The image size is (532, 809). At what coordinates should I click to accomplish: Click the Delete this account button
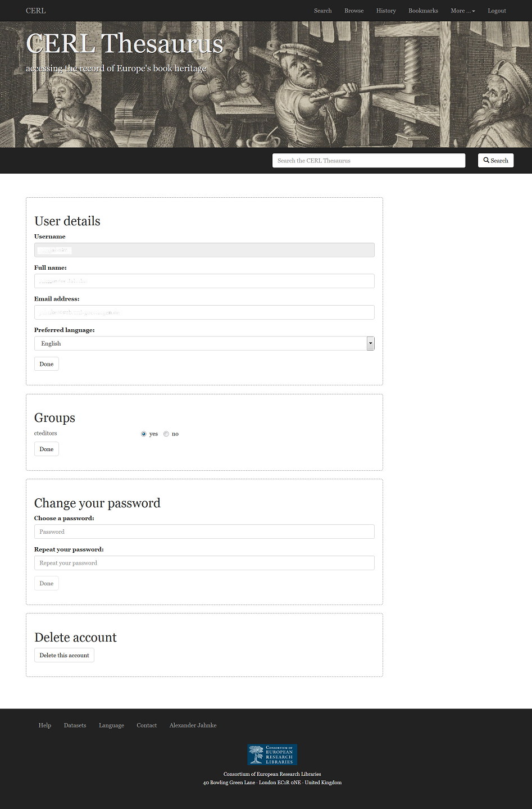point(64,655)
